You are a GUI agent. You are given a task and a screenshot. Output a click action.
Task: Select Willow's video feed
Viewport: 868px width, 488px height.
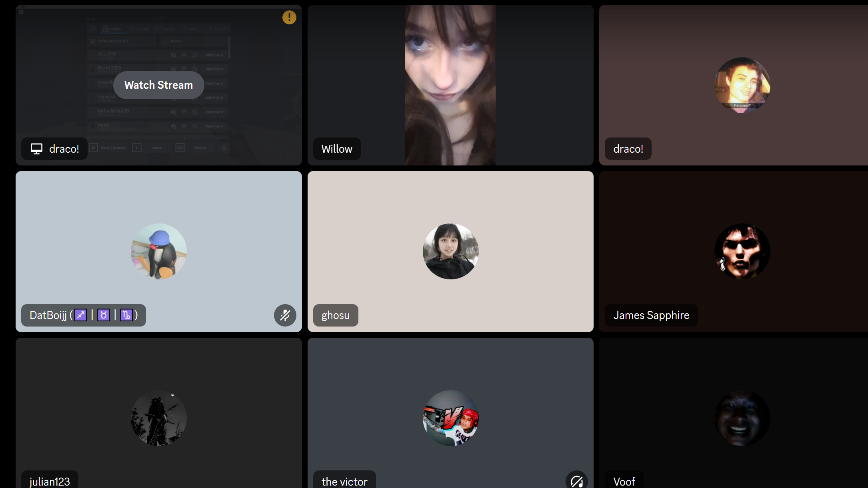[450, 85]
